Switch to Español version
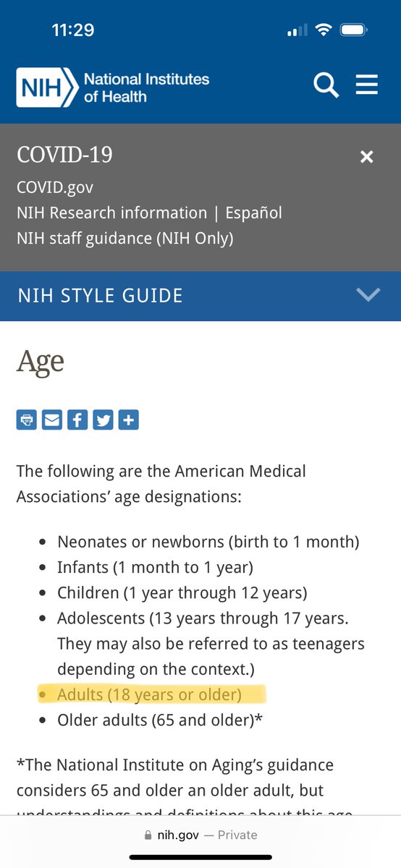Viewport: 401px width, 868px height. (253, 213)
